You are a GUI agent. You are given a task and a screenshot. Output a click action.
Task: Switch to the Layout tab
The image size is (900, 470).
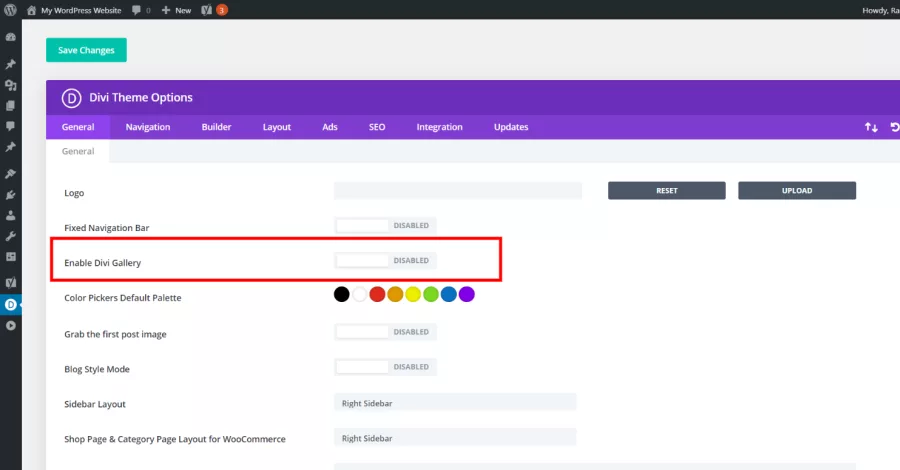tap(277, 127)
